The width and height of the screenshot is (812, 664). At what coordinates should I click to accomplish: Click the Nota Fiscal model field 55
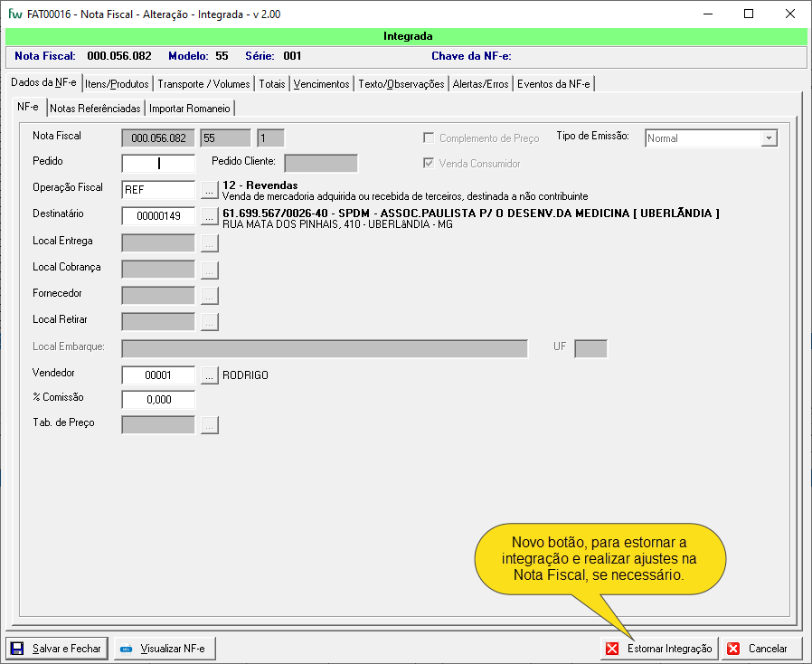(226, 138)
